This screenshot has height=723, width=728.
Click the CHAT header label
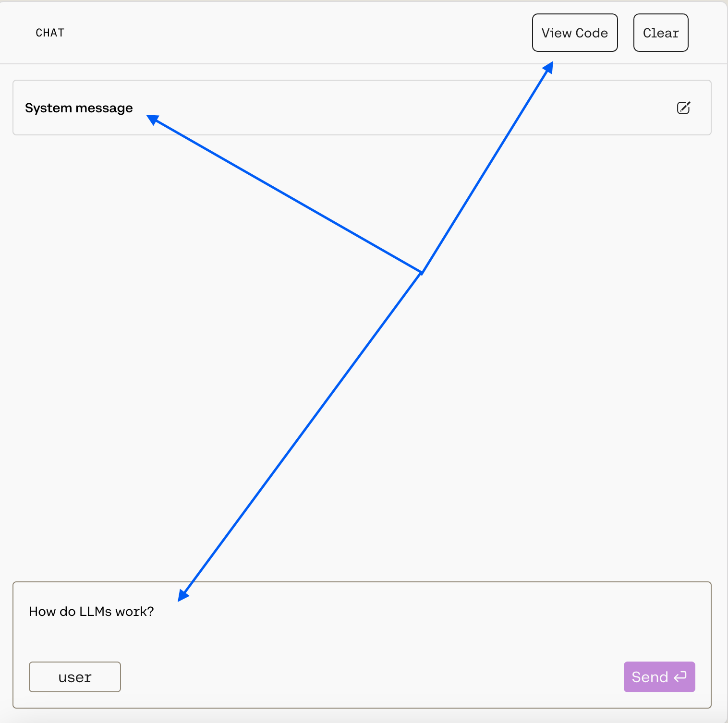tap(50, 33)
